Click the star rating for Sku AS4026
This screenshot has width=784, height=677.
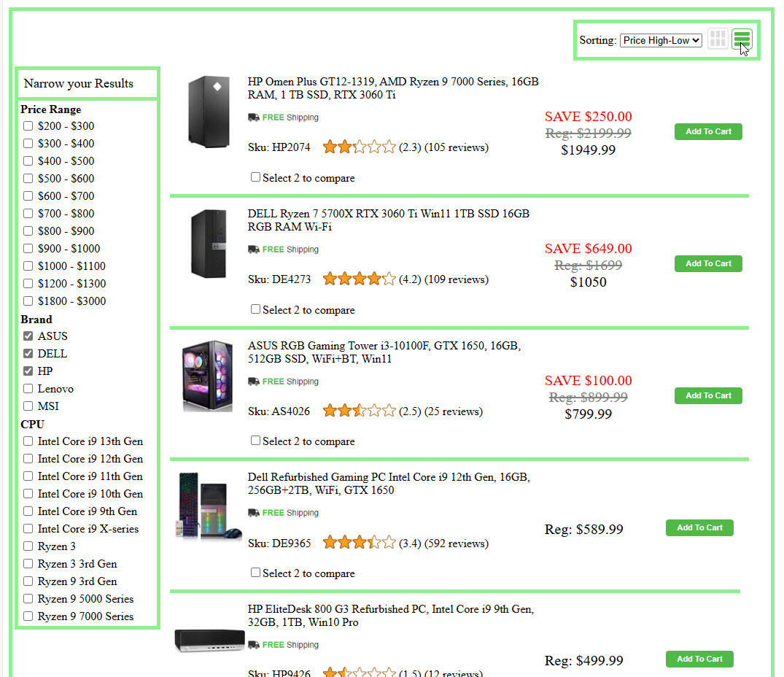[x=359, y=411]
